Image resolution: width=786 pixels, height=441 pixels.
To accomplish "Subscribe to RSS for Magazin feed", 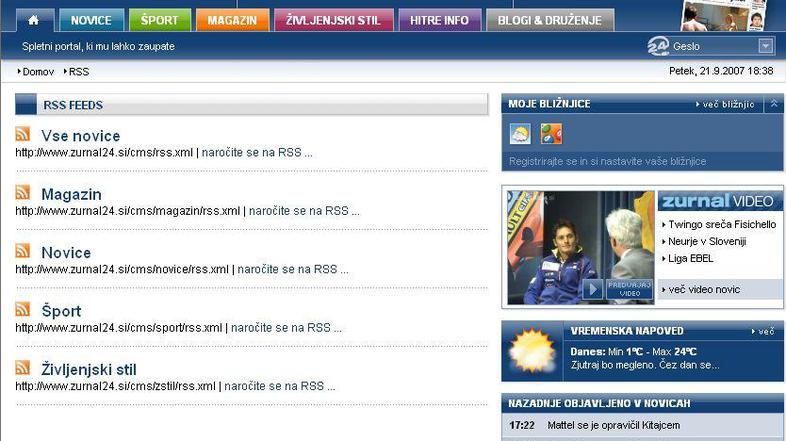I will pos(304,211).
